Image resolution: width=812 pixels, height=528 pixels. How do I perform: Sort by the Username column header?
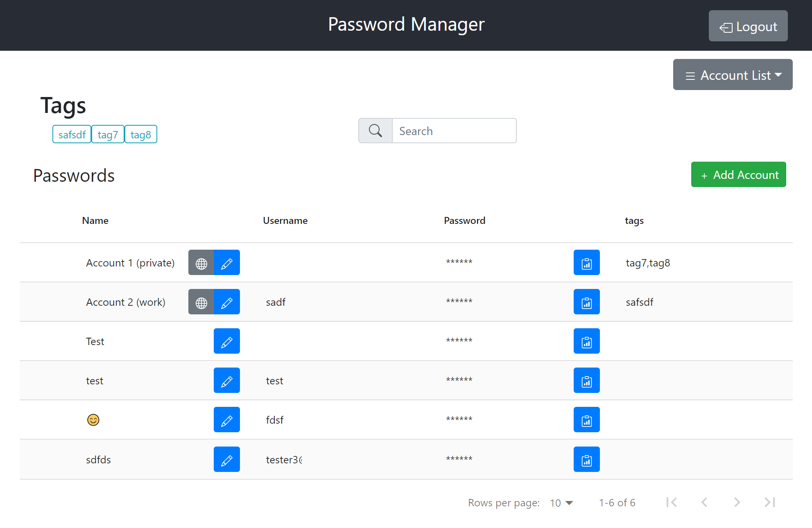(x=285, y=221)
